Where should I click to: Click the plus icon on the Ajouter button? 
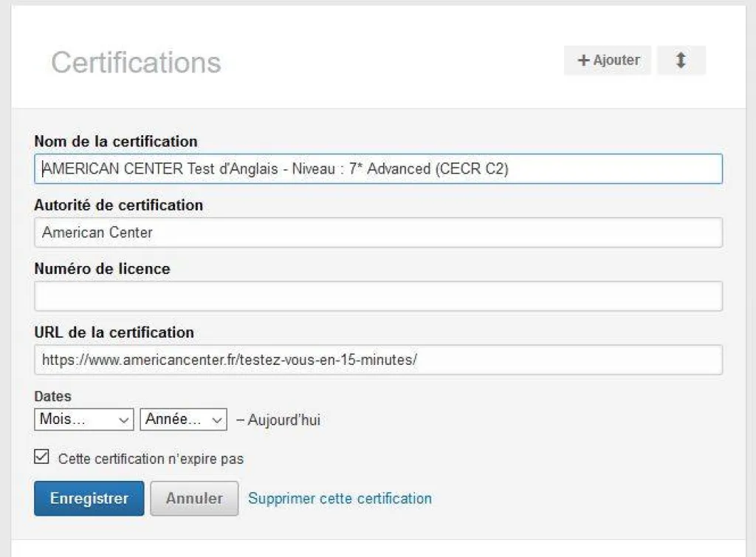coord(585,61)
